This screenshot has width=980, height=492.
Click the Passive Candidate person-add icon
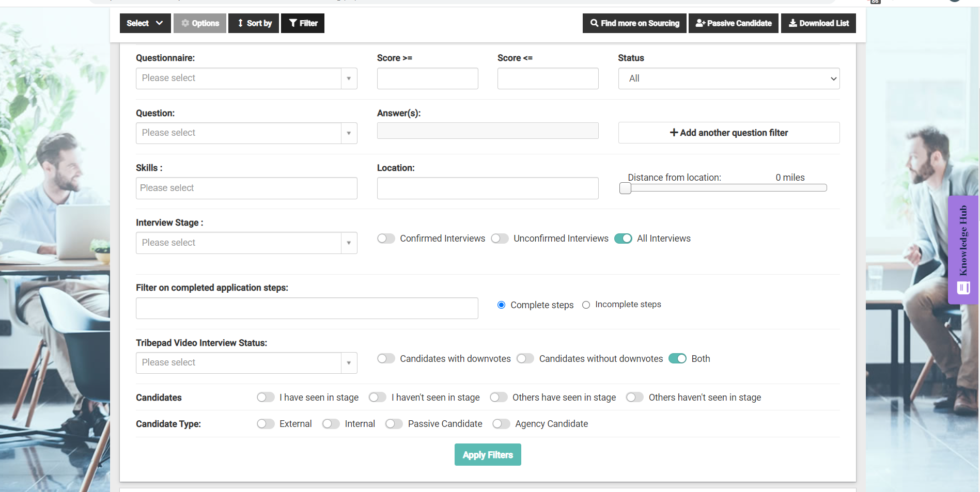(701, 23)
